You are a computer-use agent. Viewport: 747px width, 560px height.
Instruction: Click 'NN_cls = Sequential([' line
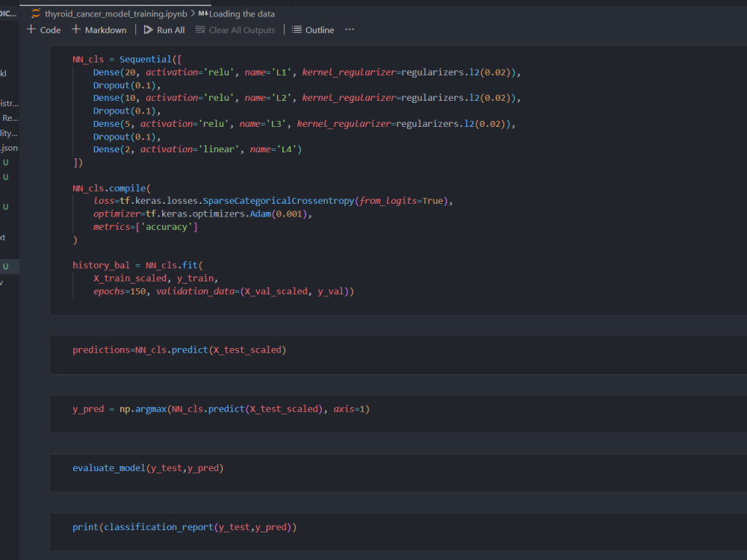coord(127,60)
